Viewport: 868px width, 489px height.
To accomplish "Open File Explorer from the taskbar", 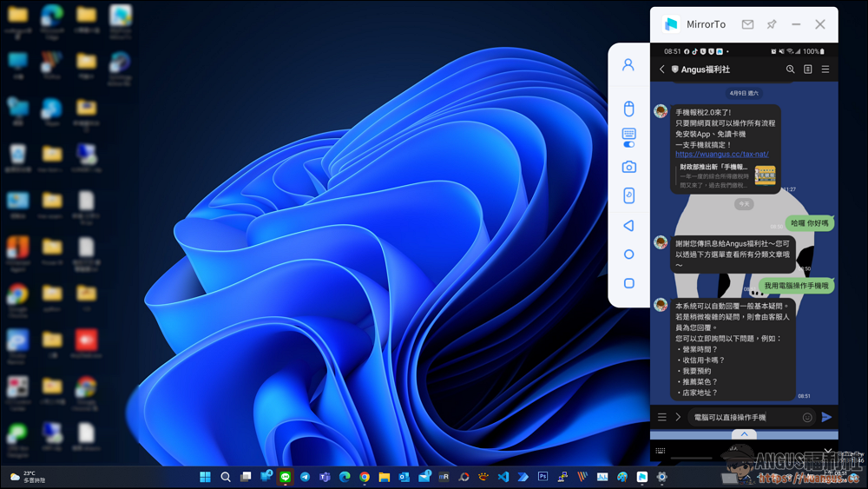I will point(385,477).
